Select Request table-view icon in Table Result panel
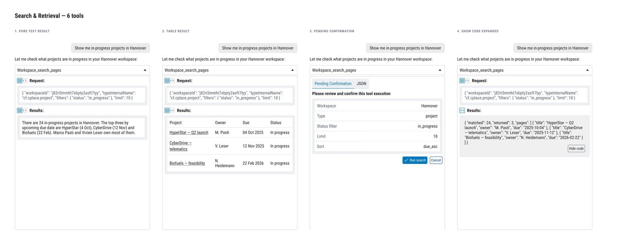 click(167, 81)
